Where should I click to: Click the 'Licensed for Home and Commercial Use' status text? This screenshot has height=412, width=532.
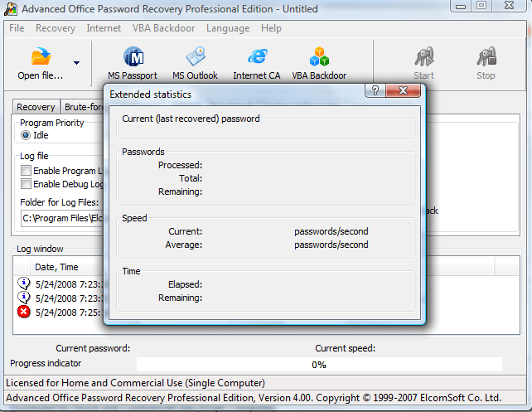click(135, 383)
